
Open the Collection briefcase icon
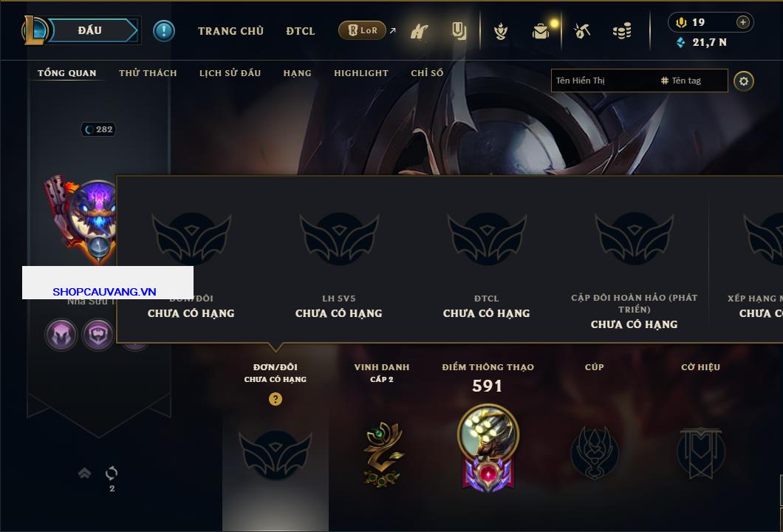click(540, 31)
